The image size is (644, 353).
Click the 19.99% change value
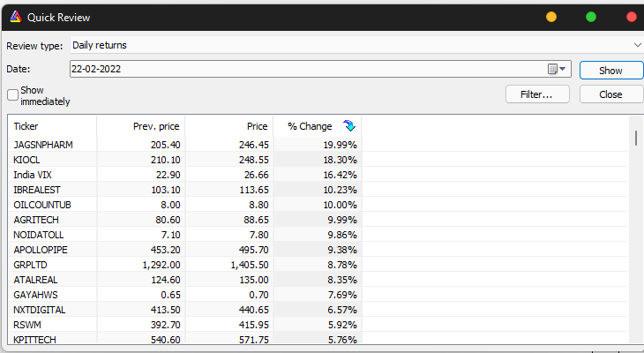click(340, 145)
